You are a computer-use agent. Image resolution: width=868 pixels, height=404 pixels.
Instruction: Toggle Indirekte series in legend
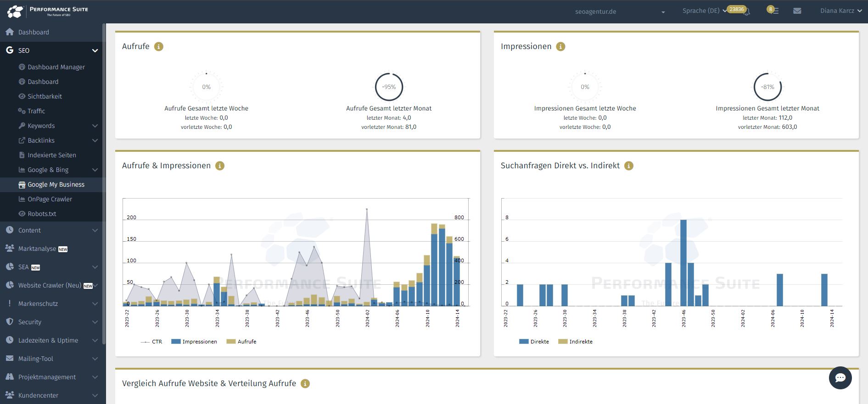(576, 342)
